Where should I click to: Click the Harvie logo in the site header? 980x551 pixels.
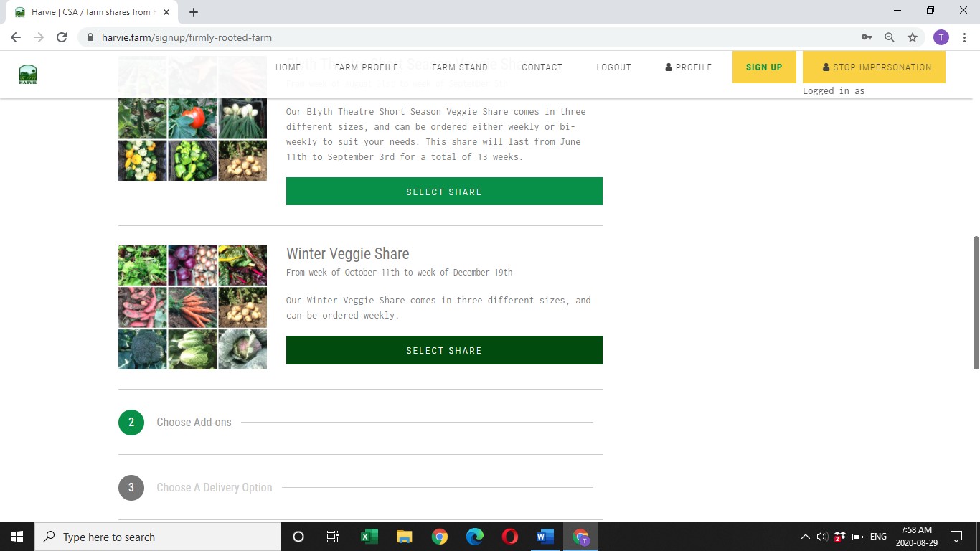pos(28,75)
